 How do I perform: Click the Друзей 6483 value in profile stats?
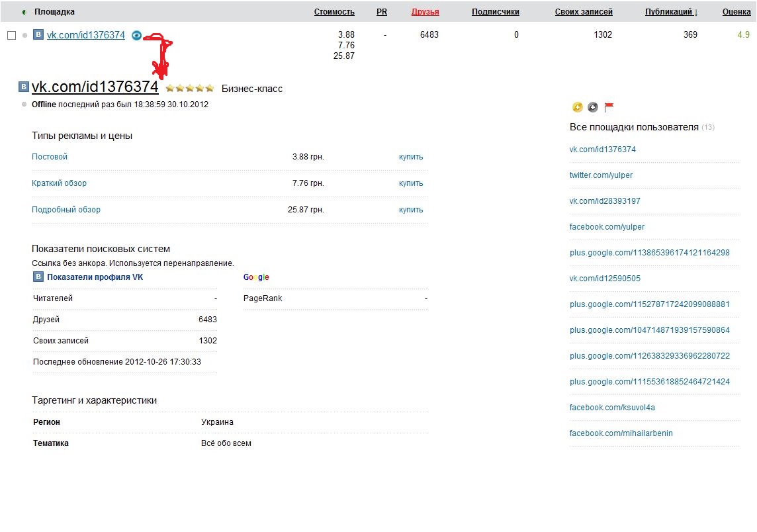(208, 320)
